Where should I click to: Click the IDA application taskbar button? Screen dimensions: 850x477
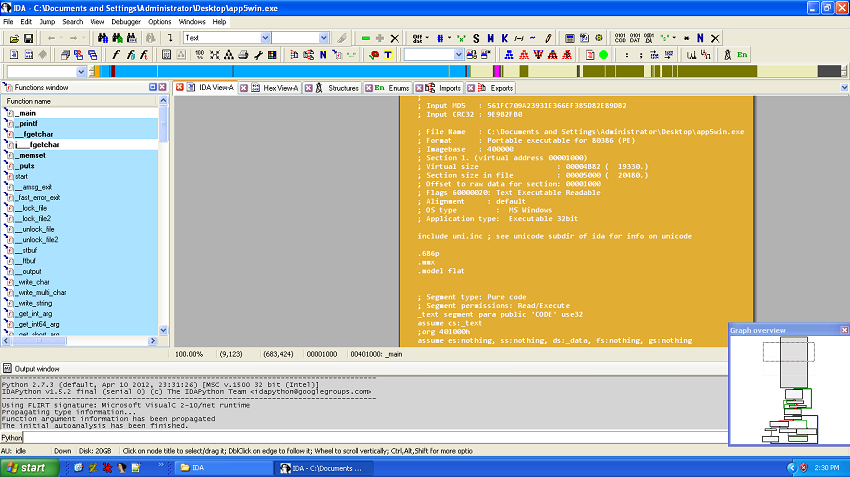[325, 468]
